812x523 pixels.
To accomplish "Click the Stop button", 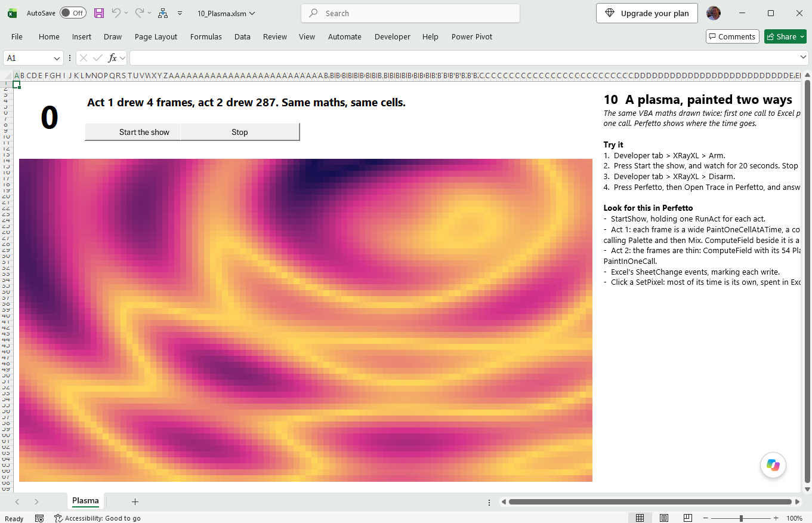I will (x=240, y=132).
